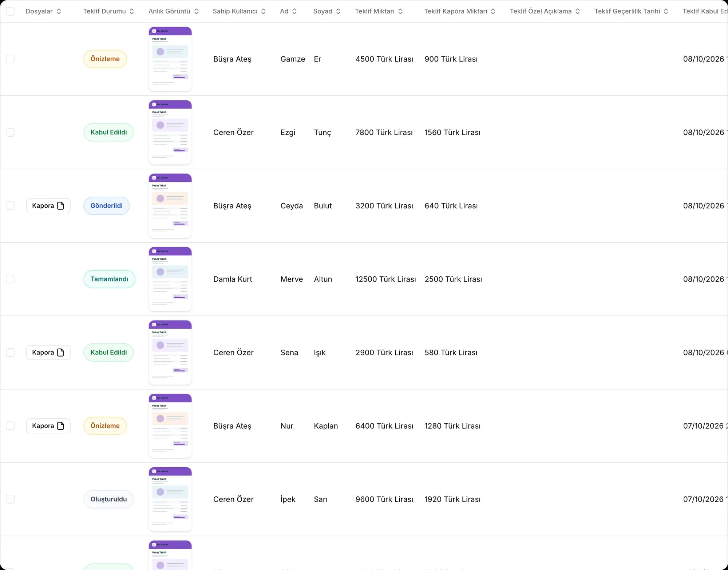Open Kapora file for Sena Işık
Screen dimensions: 728x570
(48, 353)
